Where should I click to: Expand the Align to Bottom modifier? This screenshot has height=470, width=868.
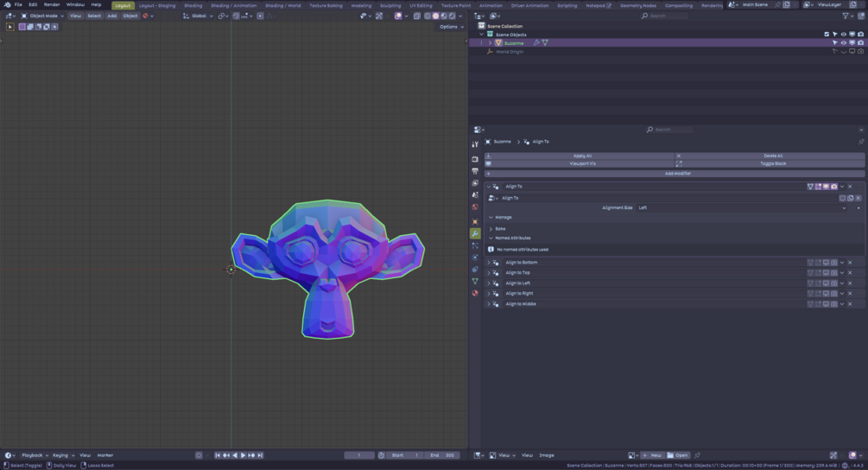[488, 263]
